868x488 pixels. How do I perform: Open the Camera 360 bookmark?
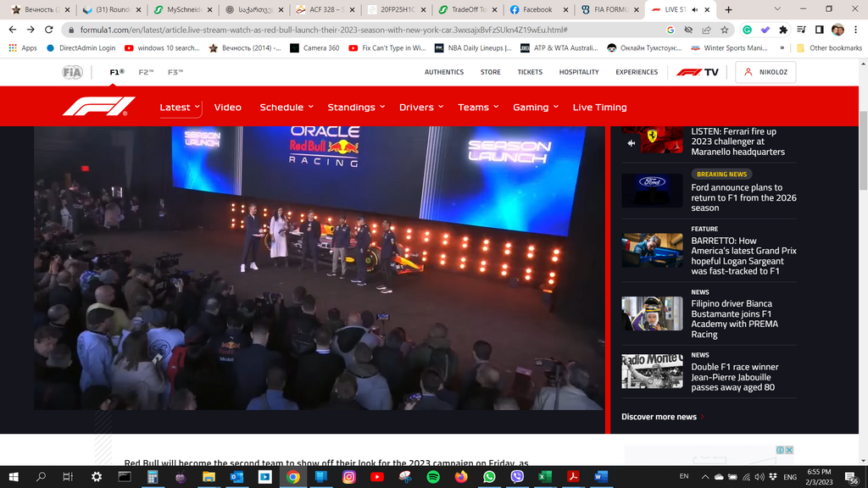tap(315, 48)
